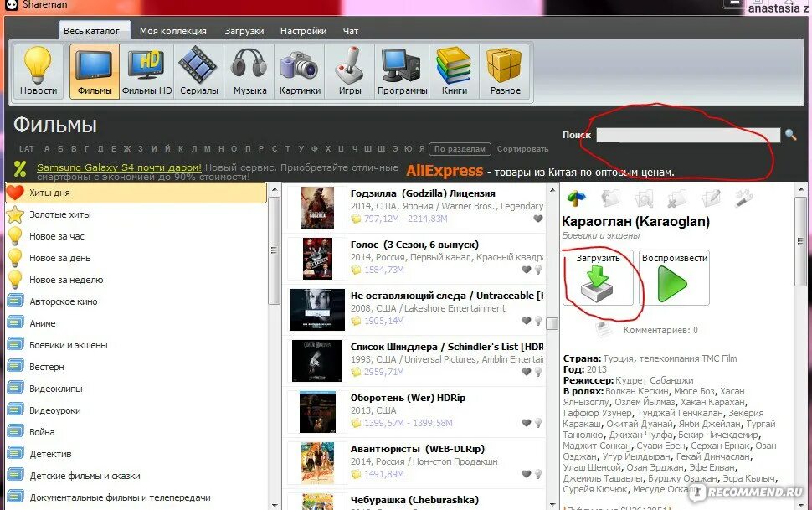Open the Игры joystick category
This screenshot has height=510, width=812.
350,71
